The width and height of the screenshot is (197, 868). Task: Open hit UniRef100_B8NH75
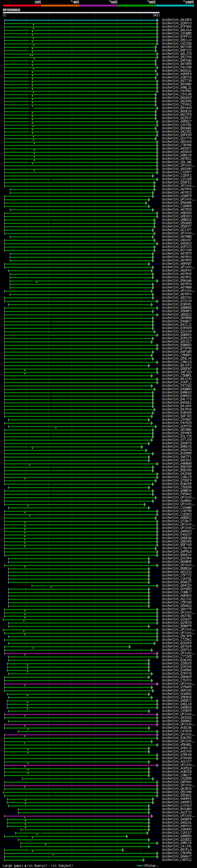pos(177,626)
